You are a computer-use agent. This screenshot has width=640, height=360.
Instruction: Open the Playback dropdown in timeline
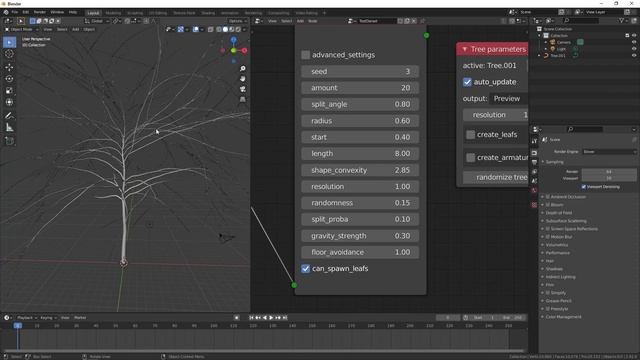tap(27, 318)
